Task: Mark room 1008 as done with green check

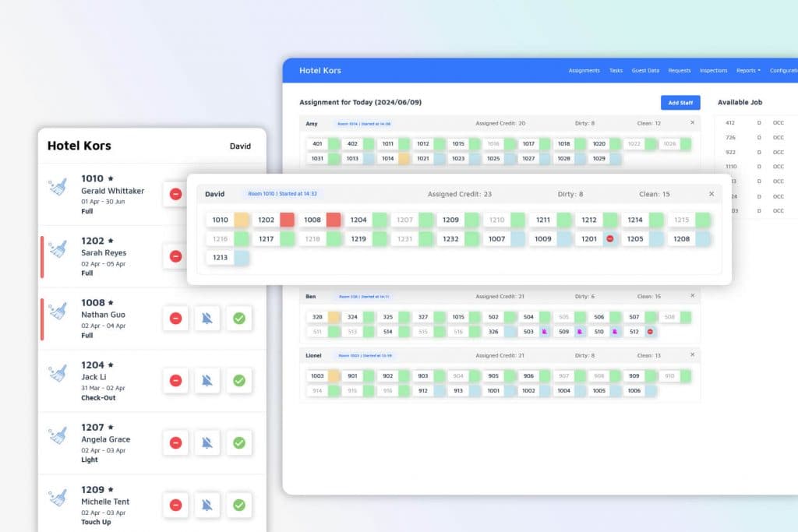Action: pyautogui.click(x=239, y=318)
